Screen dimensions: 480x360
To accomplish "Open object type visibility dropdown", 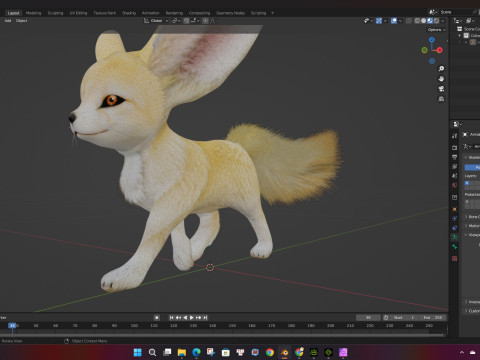I will pos(368,21).
